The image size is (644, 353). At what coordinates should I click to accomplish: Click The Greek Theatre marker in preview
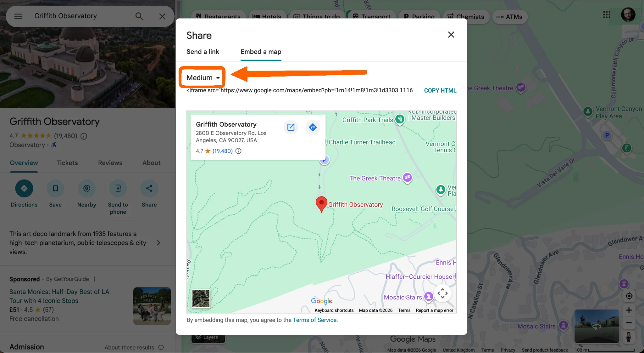click(408, 178)
